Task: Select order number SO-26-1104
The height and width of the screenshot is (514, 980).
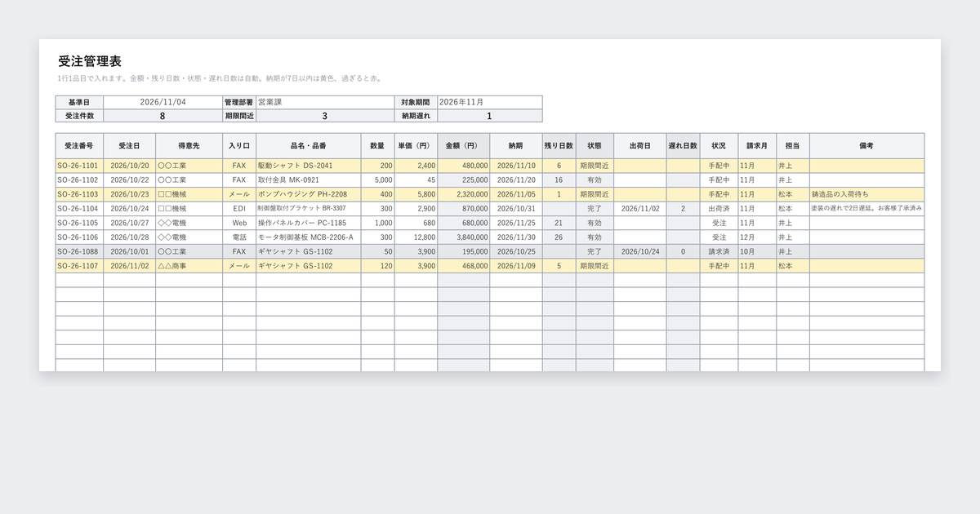Action: click(x=79, y=209)
